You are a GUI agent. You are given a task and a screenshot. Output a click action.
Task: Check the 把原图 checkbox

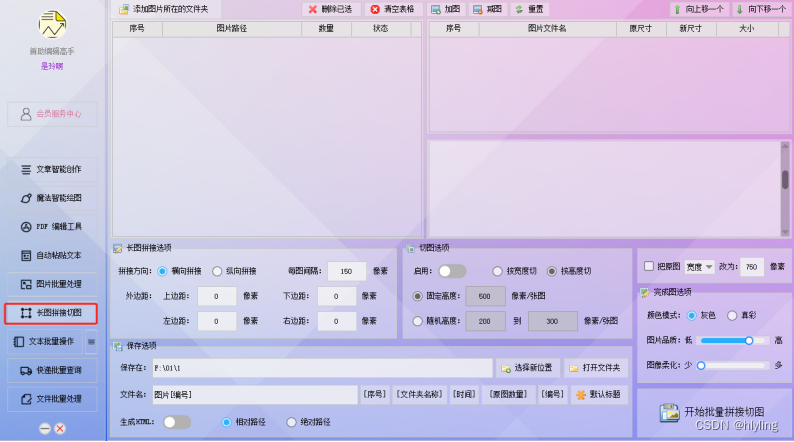tap(649, 266)
